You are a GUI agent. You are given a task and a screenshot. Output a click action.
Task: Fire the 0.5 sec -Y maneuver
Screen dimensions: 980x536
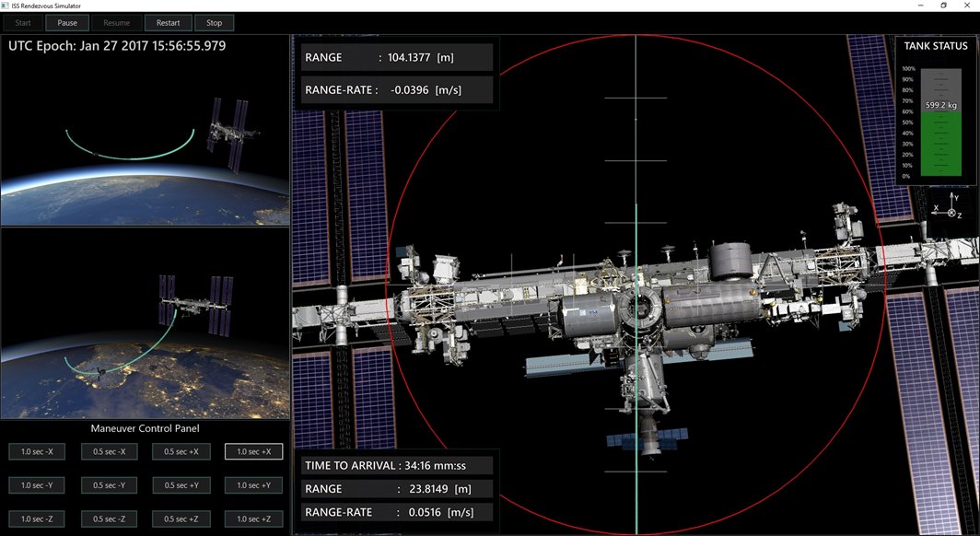(x=109, y=485)
